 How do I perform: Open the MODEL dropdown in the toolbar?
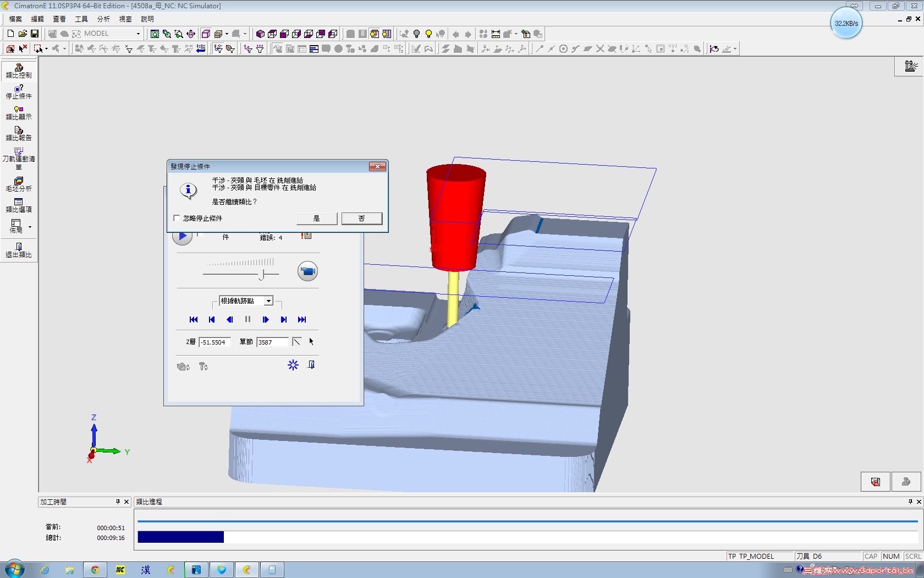[x=138, y=34]
